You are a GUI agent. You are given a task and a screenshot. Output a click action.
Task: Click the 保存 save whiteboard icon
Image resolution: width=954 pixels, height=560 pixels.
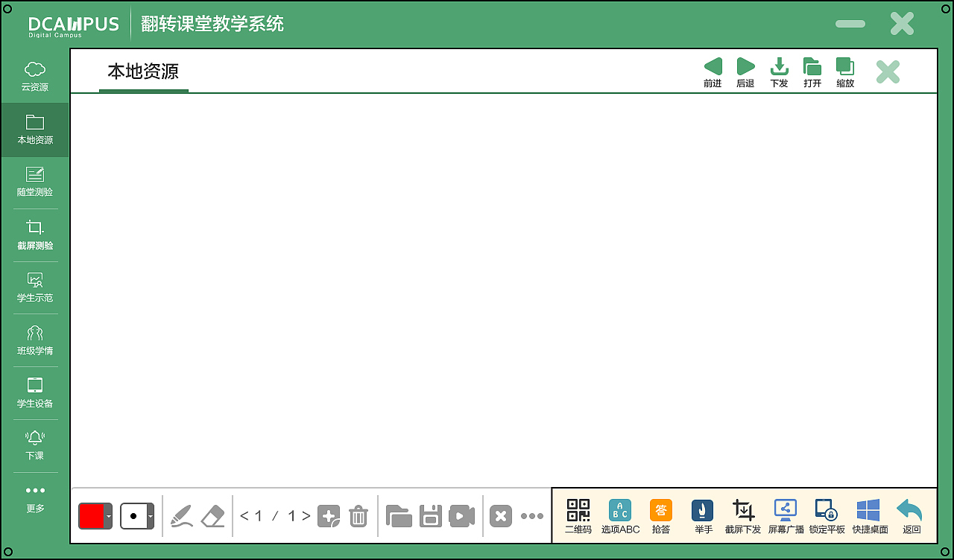[x=430, y=515]
